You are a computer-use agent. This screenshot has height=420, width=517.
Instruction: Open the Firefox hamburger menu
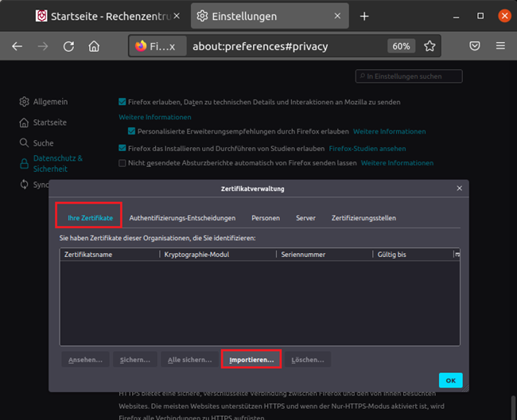[500, 46]
